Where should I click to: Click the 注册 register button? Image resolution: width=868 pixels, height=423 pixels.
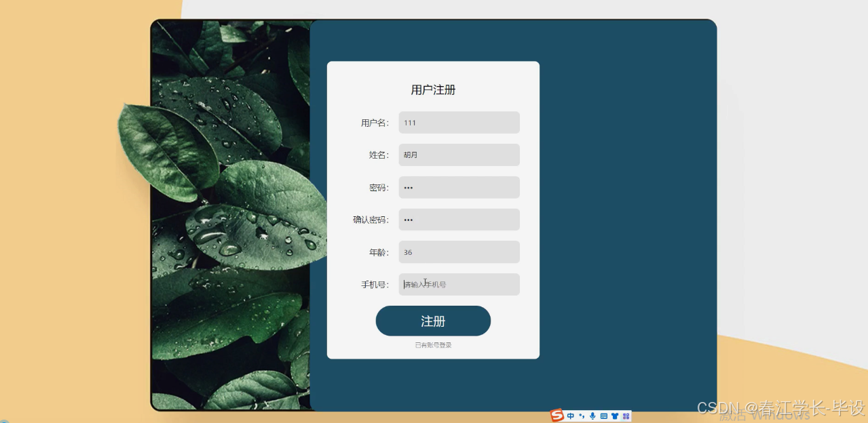point(433,321)
